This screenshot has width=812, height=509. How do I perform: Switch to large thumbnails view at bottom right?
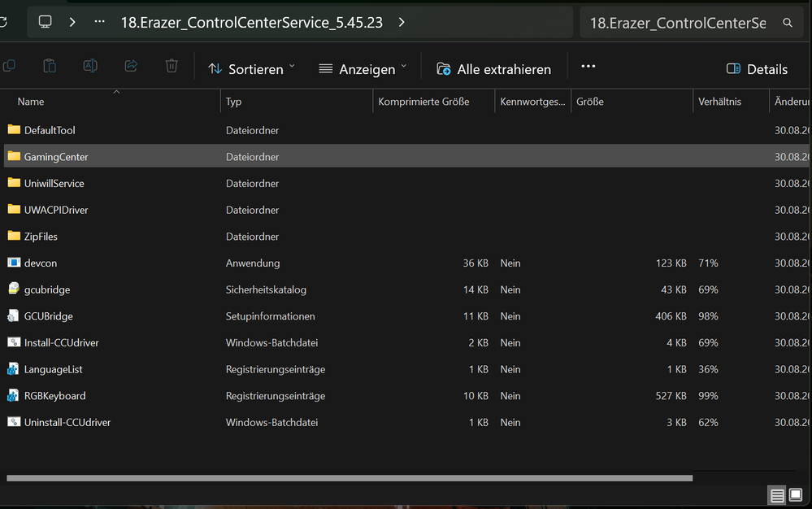796,495
